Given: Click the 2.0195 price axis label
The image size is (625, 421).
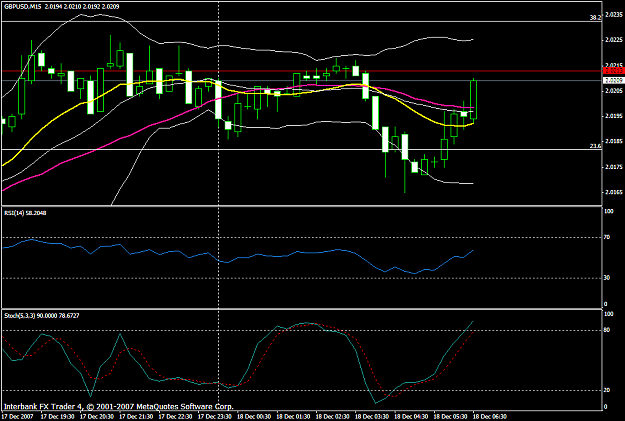Looking at the screenshot, I should click(x=614, y=116).
